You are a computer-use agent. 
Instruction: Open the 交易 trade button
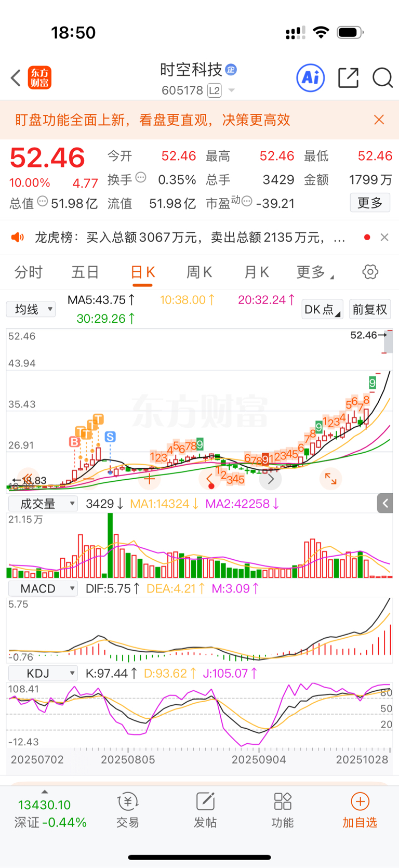click(128, 810)
